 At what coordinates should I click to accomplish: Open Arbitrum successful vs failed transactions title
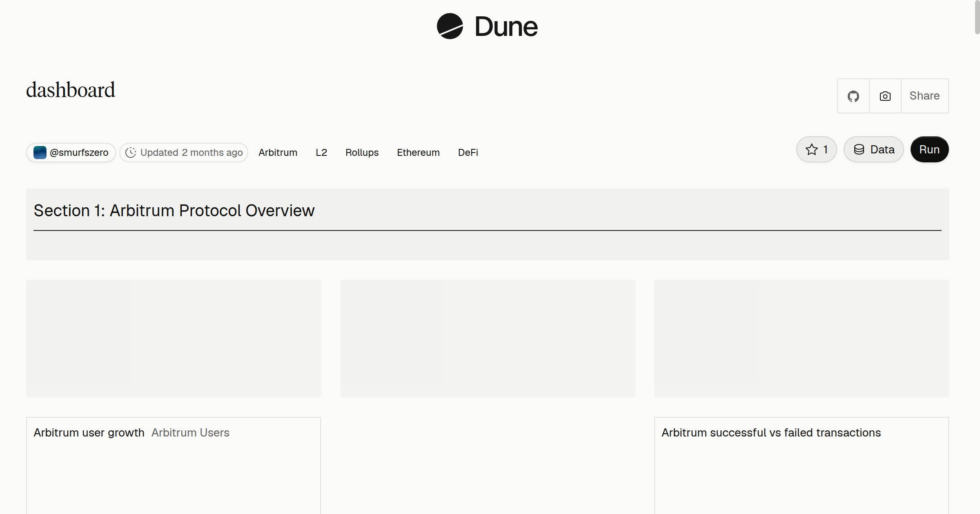click(x=771, y=433)
